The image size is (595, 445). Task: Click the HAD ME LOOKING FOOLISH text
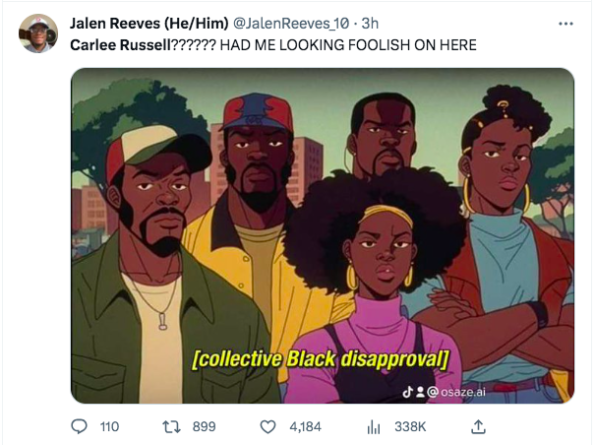pos(348,45)
